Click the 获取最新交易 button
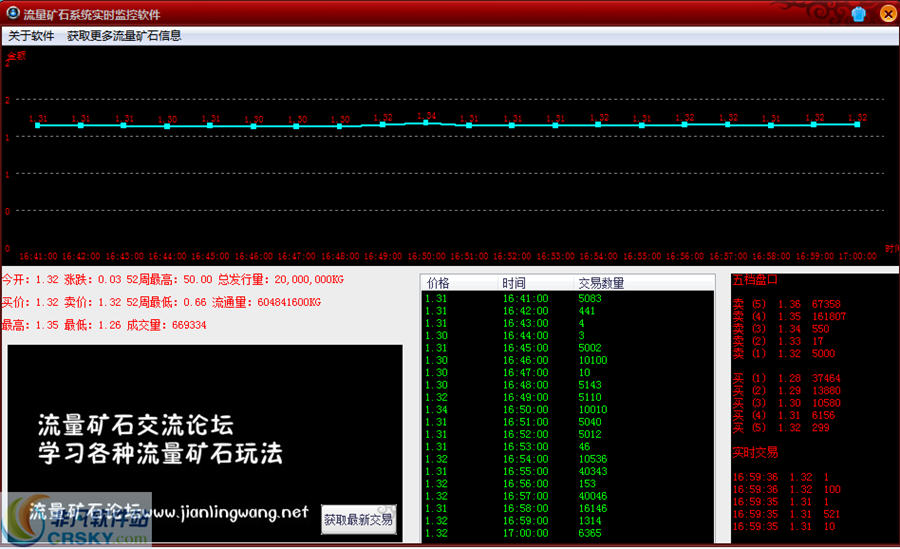 [359, 520]
